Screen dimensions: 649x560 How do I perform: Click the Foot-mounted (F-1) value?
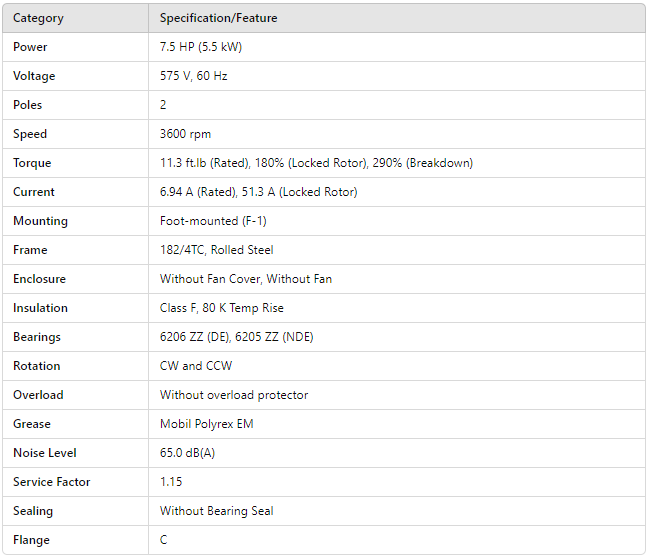[213, 221]
